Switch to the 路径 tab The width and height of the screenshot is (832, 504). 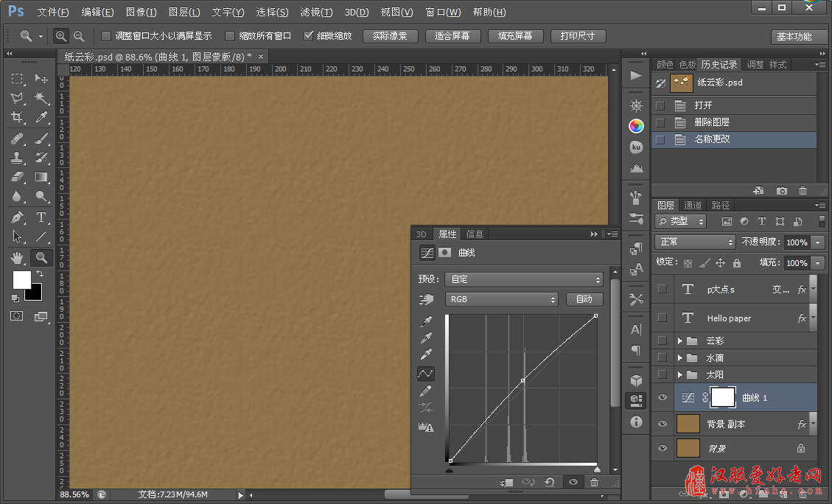click(721, 206)
